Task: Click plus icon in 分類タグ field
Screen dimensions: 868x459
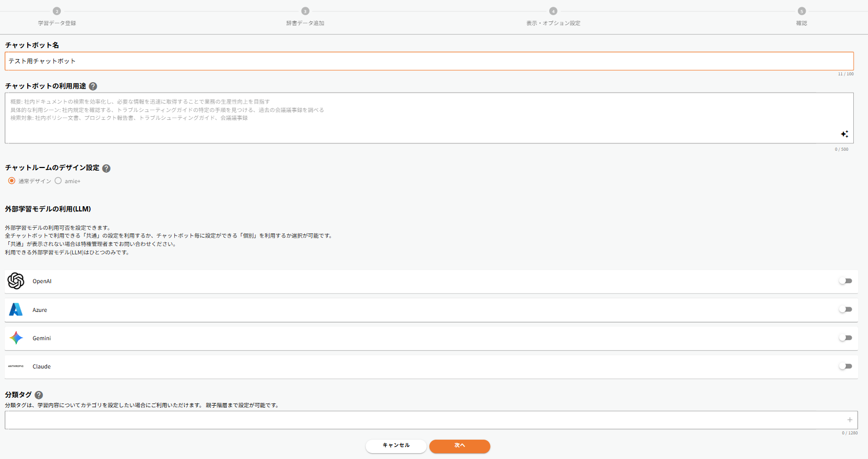Action: [849, 420]
